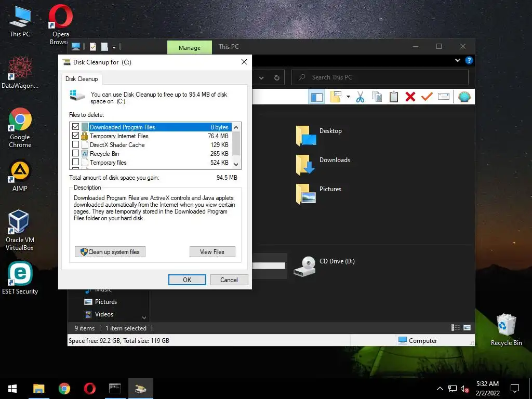Screen dimensions: 532x399
Task: Close the Disk Cleanup dialog with X
Action: tap(244, 62)
